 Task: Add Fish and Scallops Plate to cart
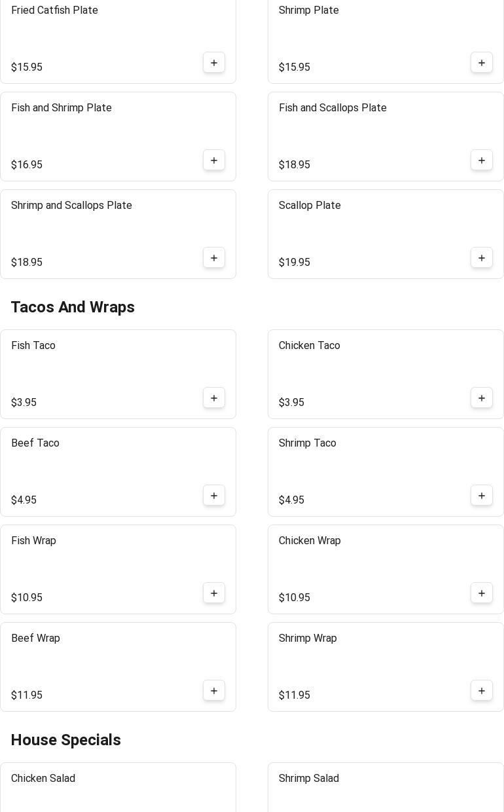[x=482, y=160]
